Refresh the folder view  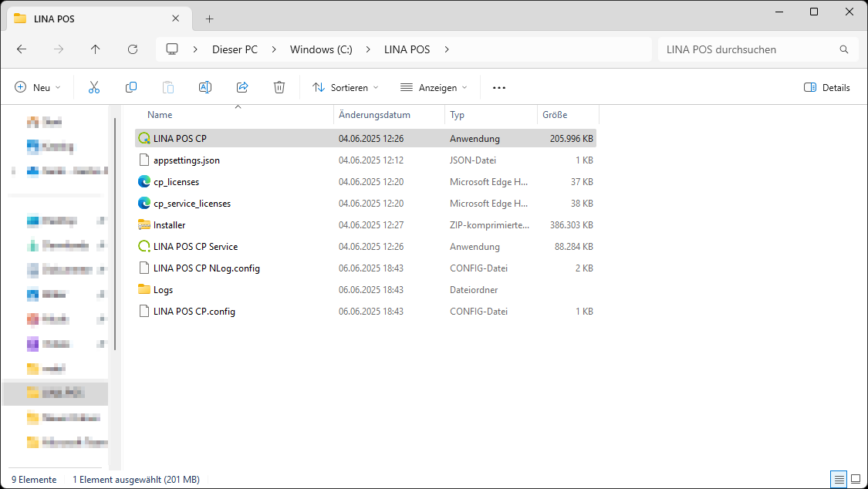[x=132, y=49]
